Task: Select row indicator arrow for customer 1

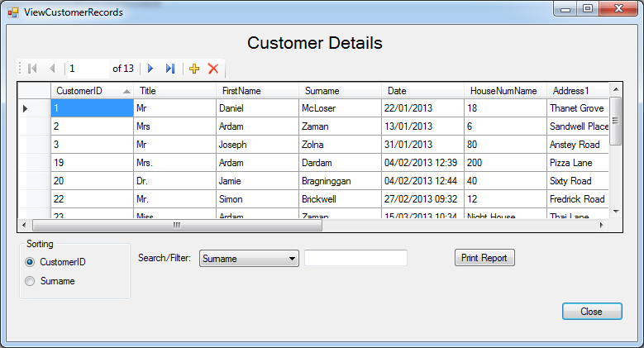Action: (x=26, y=108)
